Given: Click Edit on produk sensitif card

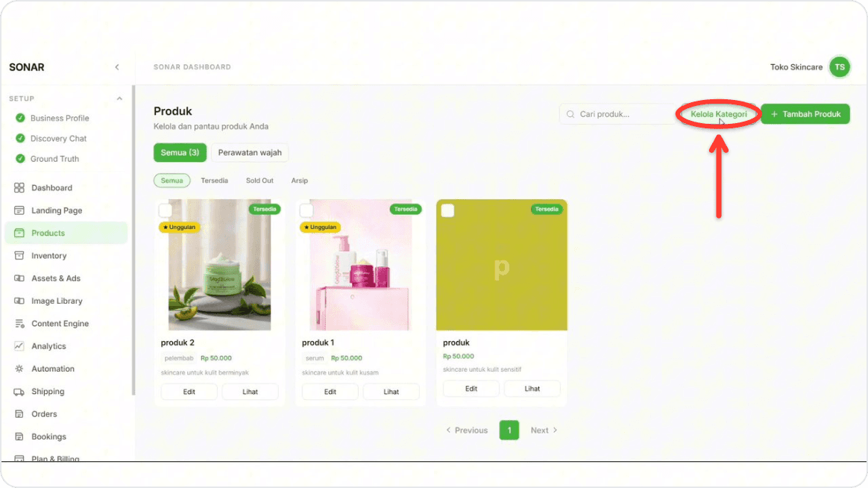Looking at the screenshot, I should (471, 389).
